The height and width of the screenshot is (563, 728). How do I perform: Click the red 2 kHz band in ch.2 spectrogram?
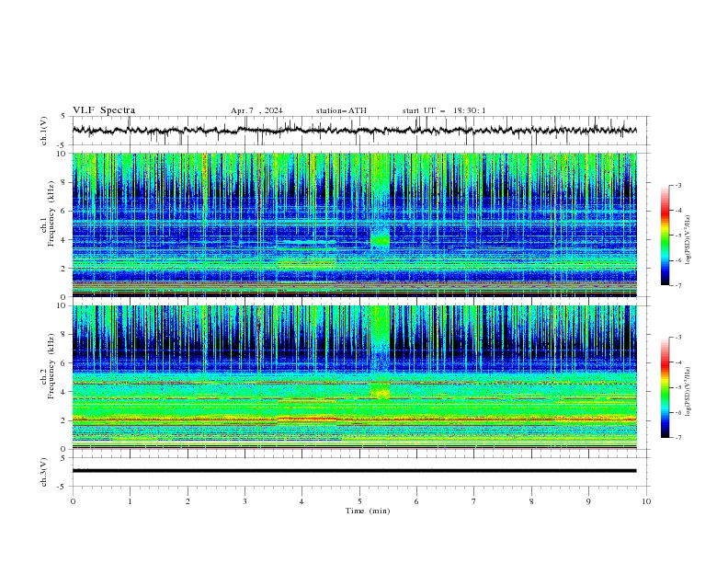[x=354, y=419]
